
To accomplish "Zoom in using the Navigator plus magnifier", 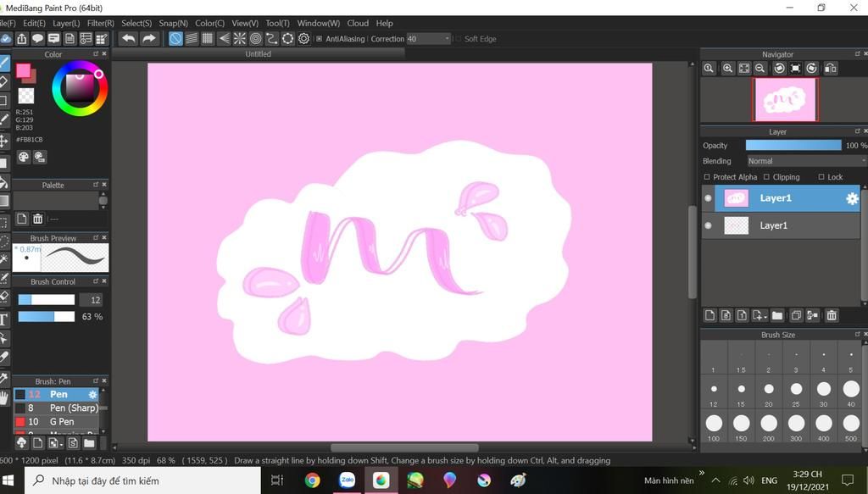I will coord(727,68).
